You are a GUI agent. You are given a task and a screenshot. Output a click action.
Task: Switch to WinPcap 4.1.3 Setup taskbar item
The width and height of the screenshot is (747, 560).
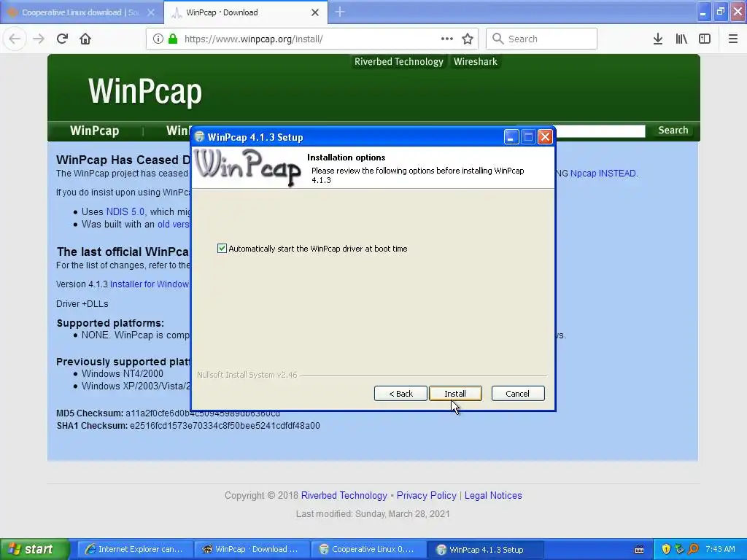pos(485,549)
